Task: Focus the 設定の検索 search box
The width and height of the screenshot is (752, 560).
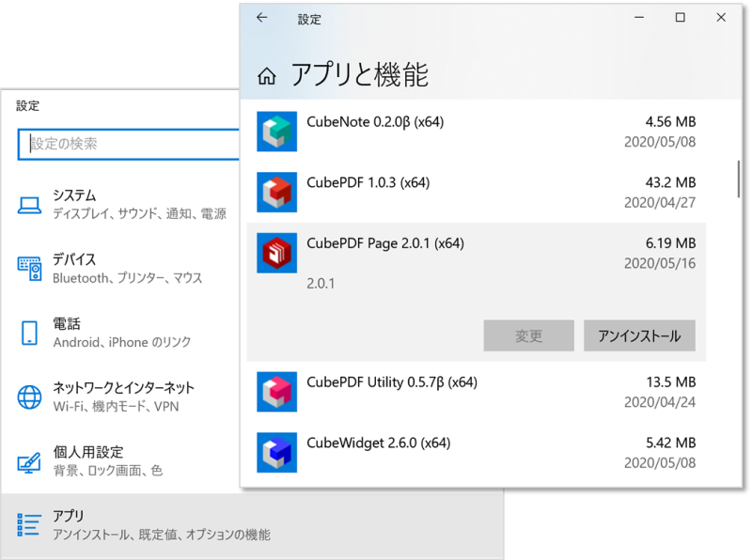Action: pyautogui.click(x=129, y=144)
